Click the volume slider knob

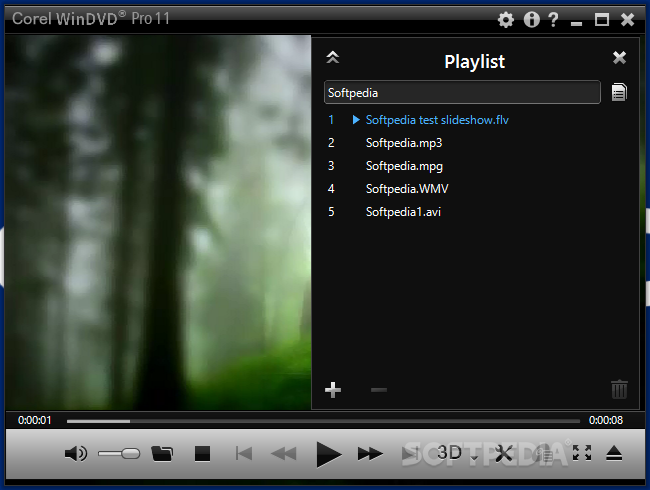pos(130,454)
